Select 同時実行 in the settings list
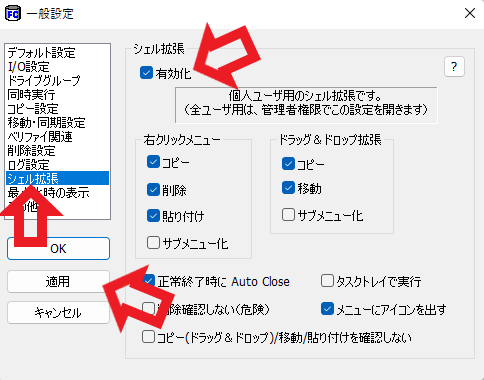Viewport: 484px width, 380px height. point(58,95)
